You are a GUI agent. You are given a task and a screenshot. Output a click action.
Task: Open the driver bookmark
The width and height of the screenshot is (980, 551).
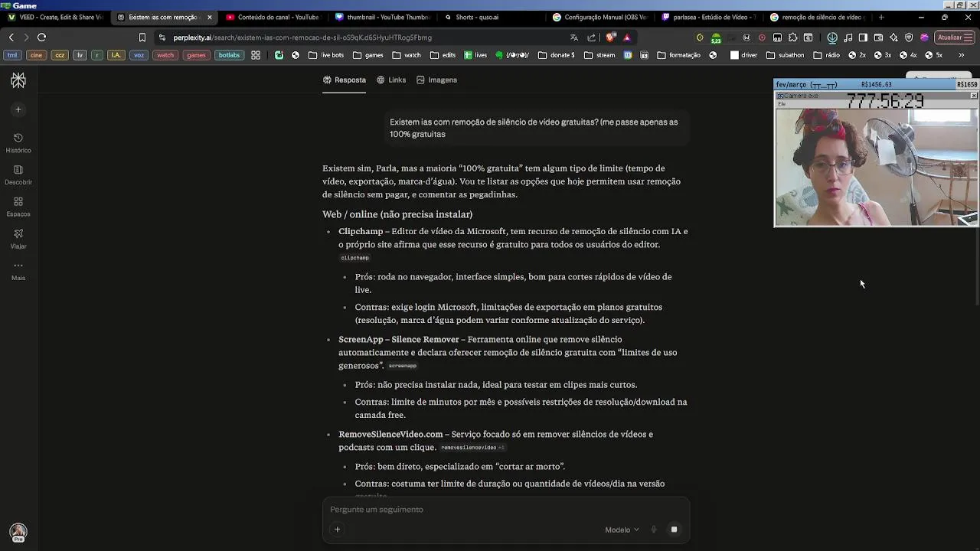pyautogui.click(x=743, y=55)
